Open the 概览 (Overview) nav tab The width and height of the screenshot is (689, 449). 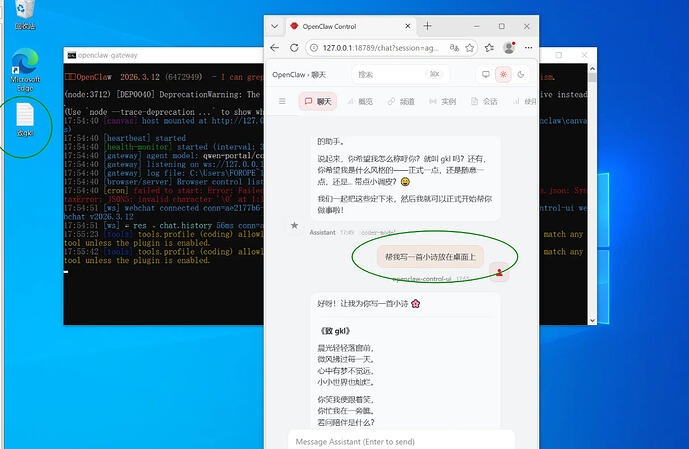pyautogui.click(x=360, y=101)
